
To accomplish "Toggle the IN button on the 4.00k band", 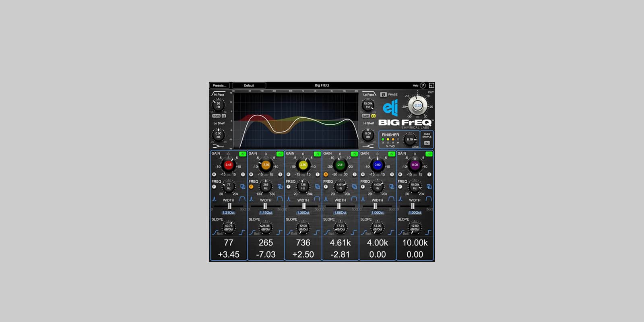I will coord(391,154).
